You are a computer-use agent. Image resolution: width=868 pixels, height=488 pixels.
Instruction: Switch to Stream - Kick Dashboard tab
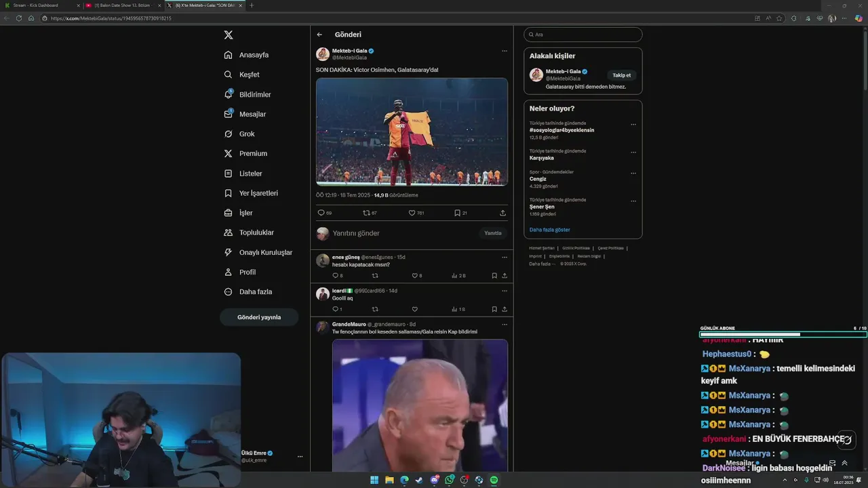tap(41, 5)
